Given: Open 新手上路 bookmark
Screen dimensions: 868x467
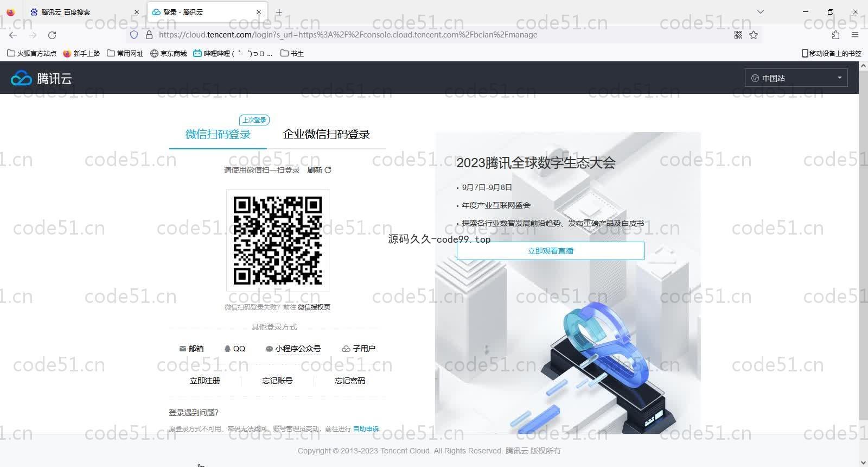Looking at the screenshot, I should tap(81, 53).
